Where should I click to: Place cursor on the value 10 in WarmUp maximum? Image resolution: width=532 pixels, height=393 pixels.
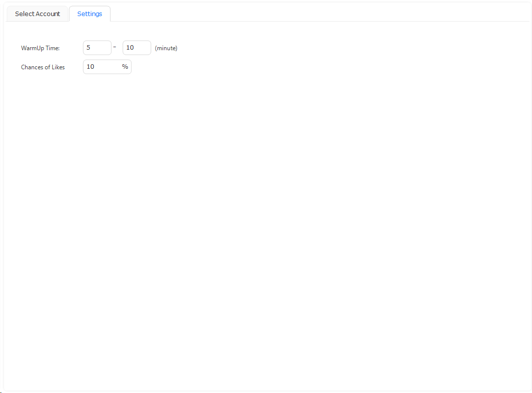point(130,48)
